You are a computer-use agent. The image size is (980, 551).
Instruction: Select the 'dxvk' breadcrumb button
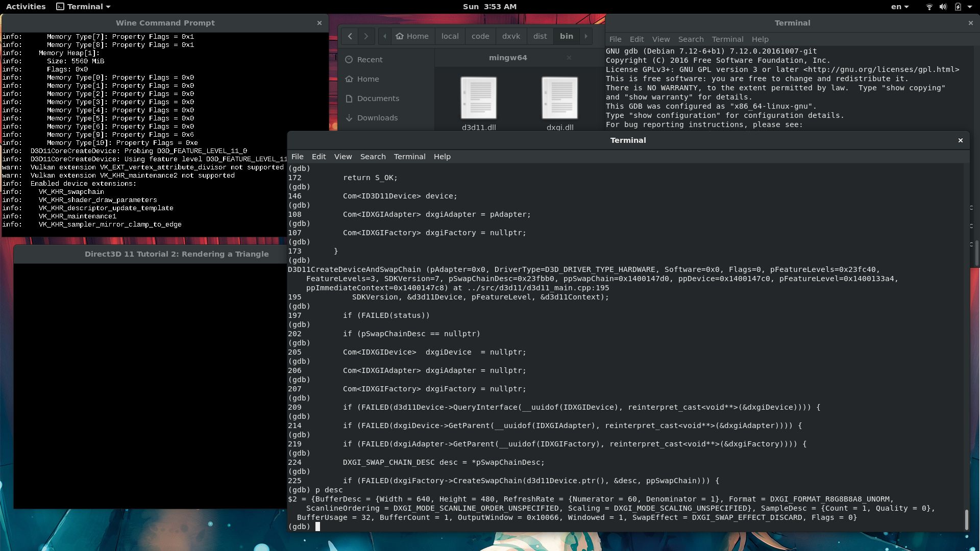(511, 36)
